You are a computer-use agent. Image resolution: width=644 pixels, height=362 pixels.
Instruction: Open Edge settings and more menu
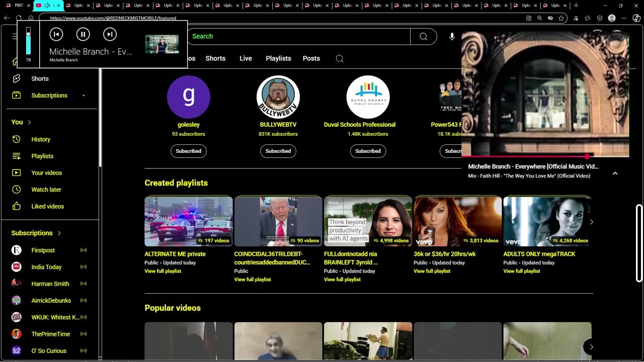(624, 18)
